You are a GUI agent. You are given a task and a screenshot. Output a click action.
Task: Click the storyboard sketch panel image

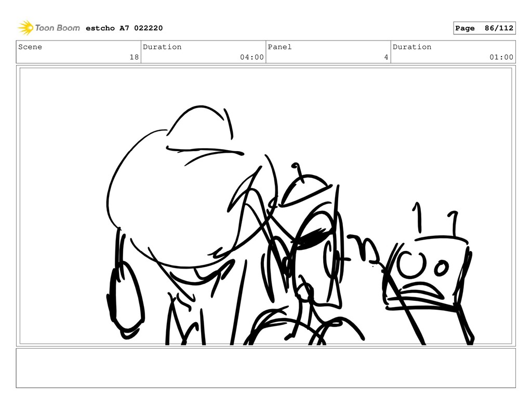(x=265, y=206)
